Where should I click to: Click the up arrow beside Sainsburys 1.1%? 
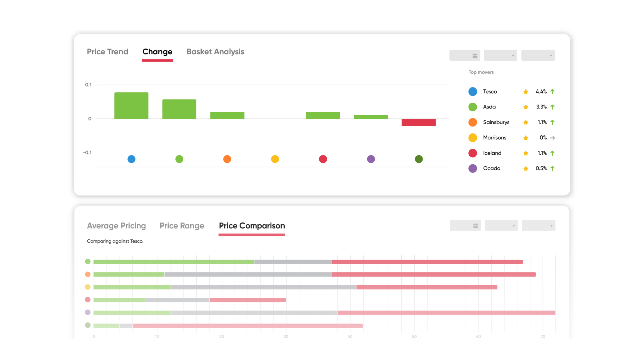(552, 122)
